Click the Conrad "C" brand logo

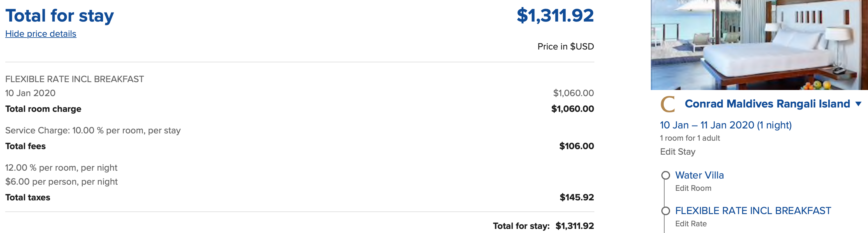[x=667, y=104]
